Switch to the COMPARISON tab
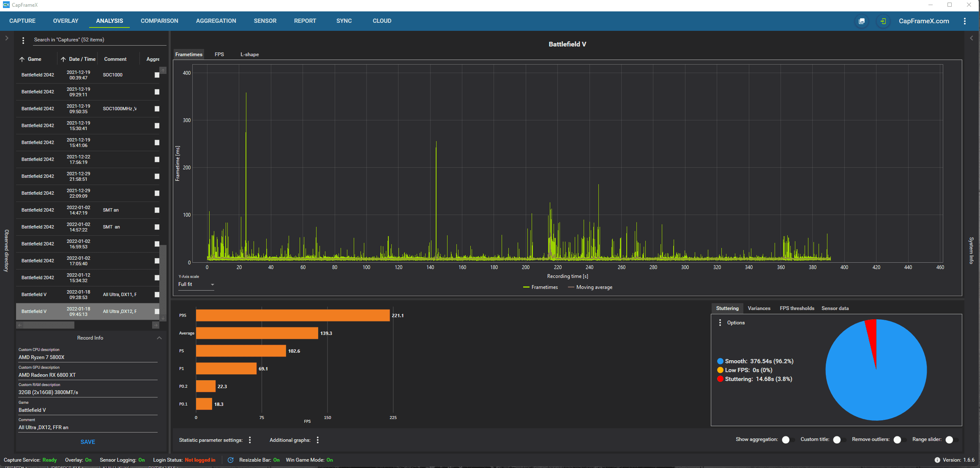Viewport: 980px width, 468px height. (x=159, y=21)
